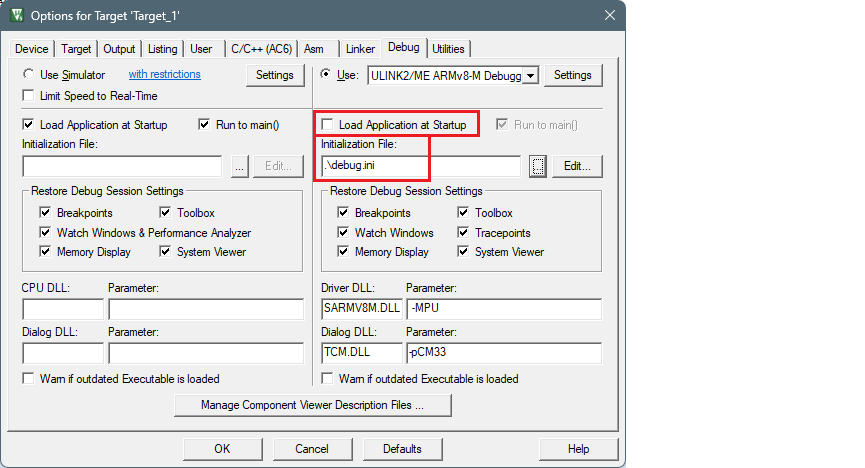This screenshot has width=865, height=468.
Task: Click the Defaults button
Action: [402, 449]
